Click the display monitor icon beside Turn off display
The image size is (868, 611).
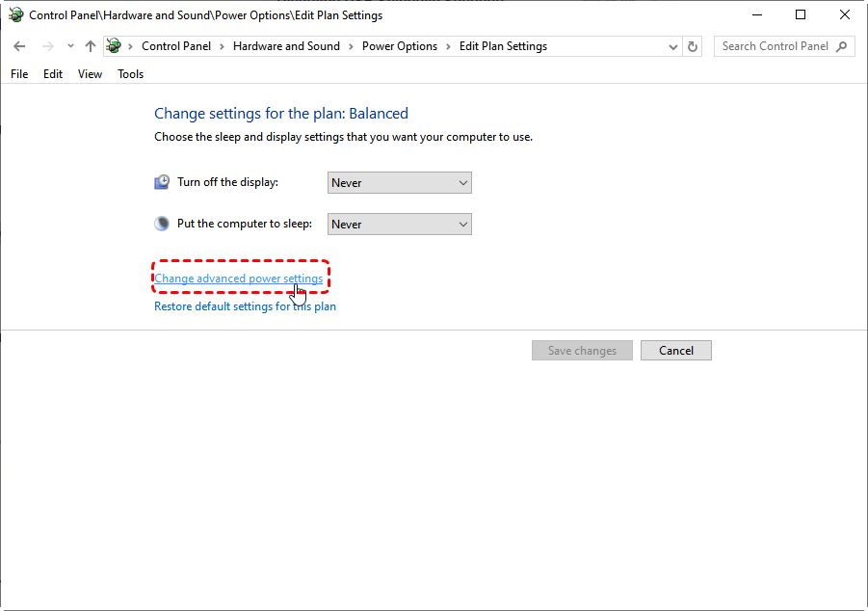[162, 182]
